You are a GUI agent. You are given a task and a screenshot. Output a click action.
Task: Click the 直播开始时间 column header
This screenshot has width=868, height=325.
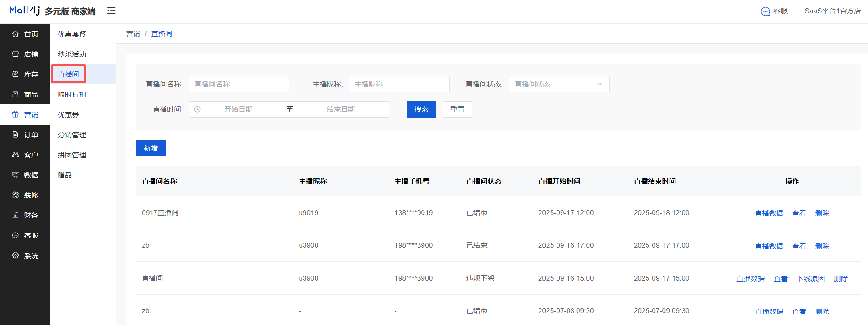tap(559, 181)
